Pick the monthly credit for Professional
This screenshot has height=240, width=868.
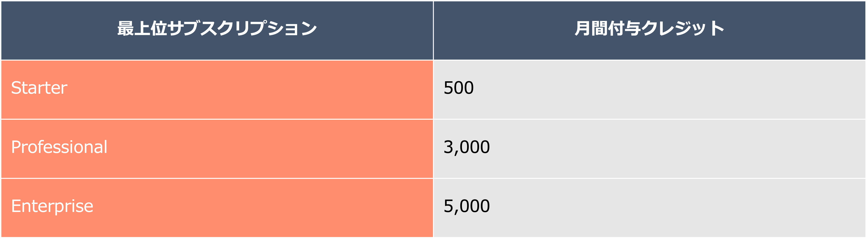coord(467,148)
